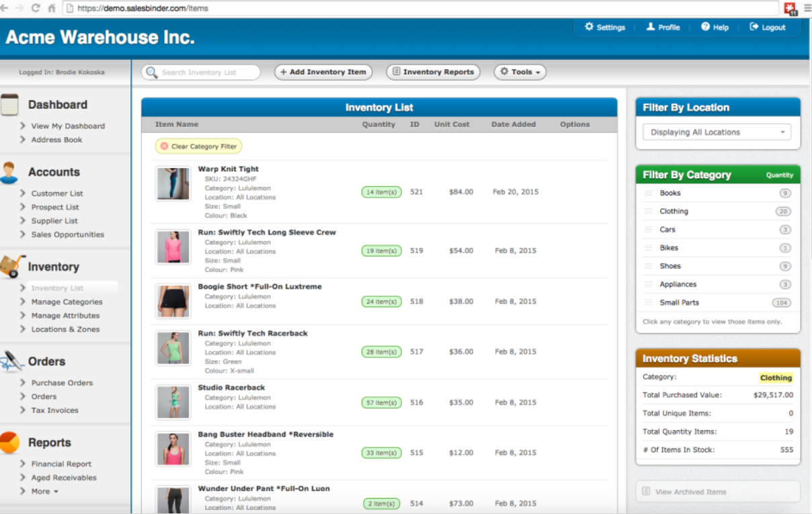Open Supplier List
The image size is (812, 514).
coord(54,220)
